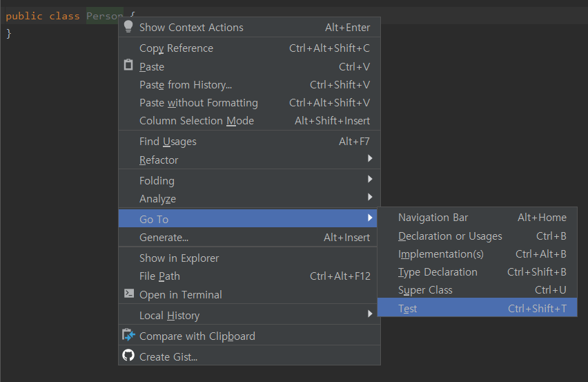Click the lightbulb icon beside Show Context Actions
The image size is (588, 382).
(x=128, y=27)
